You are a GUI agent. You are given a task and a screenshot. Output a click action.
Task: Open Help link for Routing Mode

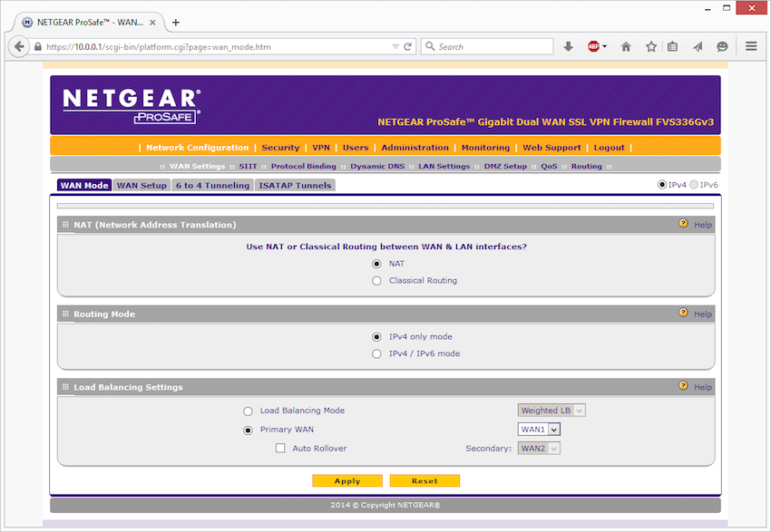[x=703, y=314]
